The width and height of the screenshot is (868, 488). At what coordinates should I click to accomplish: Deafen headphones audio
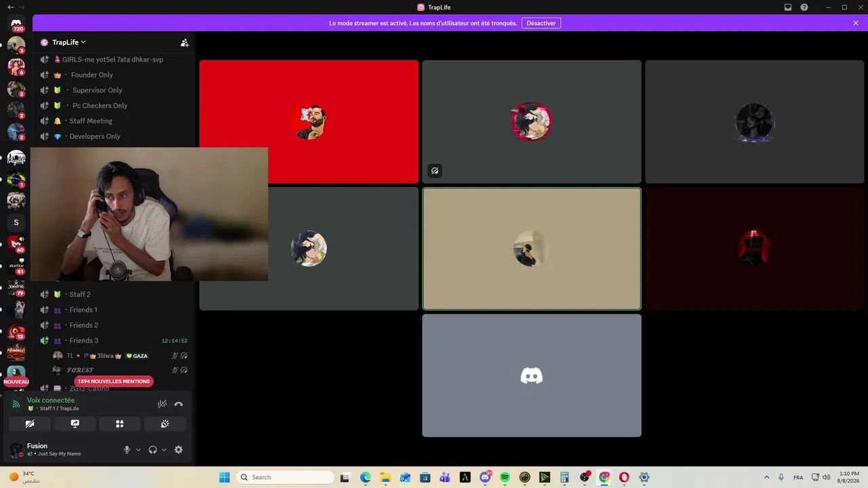click(x=153, y=449)
